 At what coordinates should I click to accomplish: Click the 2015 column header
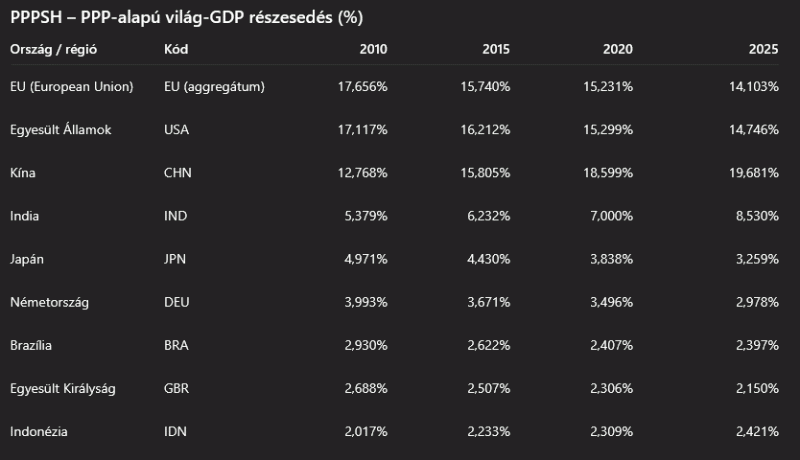[x=495, y=49]
